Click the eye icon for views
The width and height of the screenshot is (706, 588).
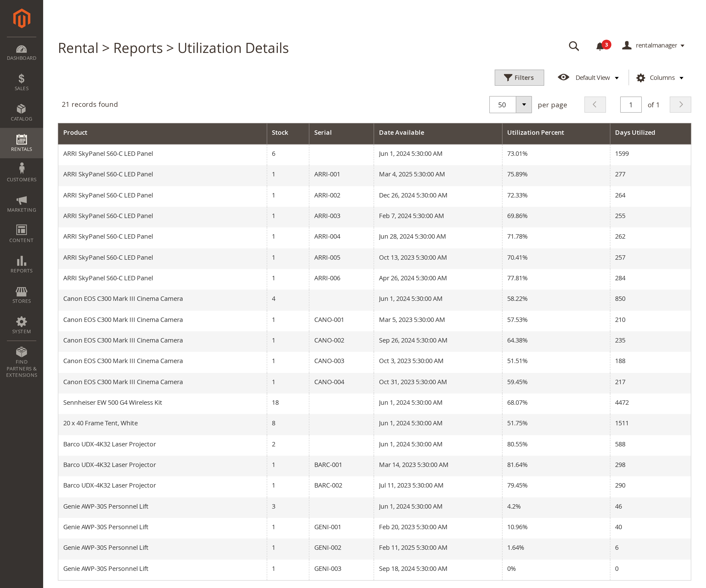coord(564,77)
